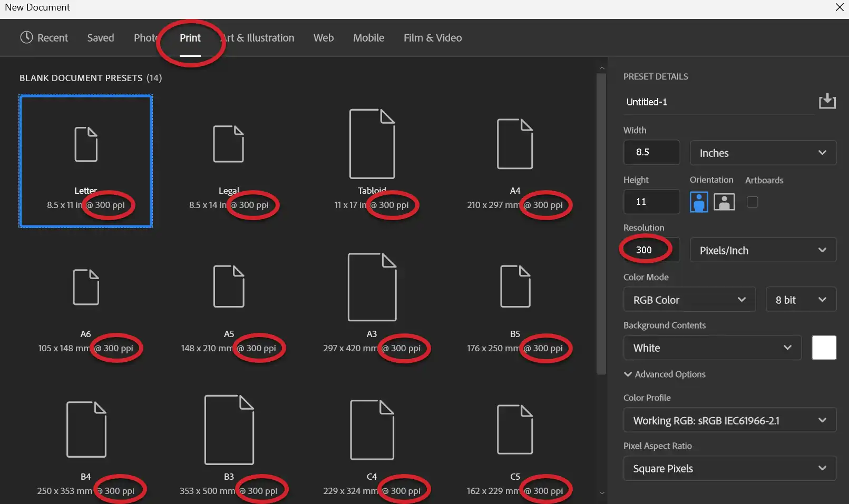
Task: Open the Recent tab
Action: (x=44, y=38)
